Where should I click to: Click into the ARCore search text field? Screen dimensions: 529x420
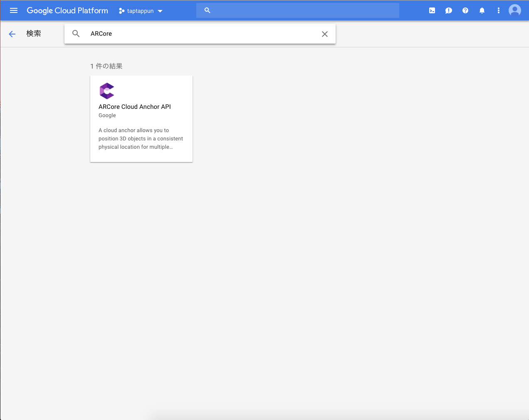200,34
